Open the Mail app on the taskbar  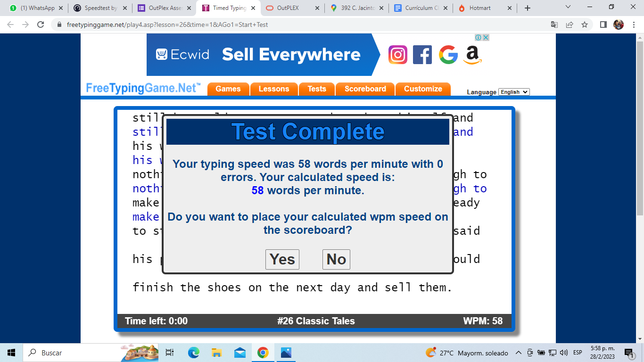239,353
